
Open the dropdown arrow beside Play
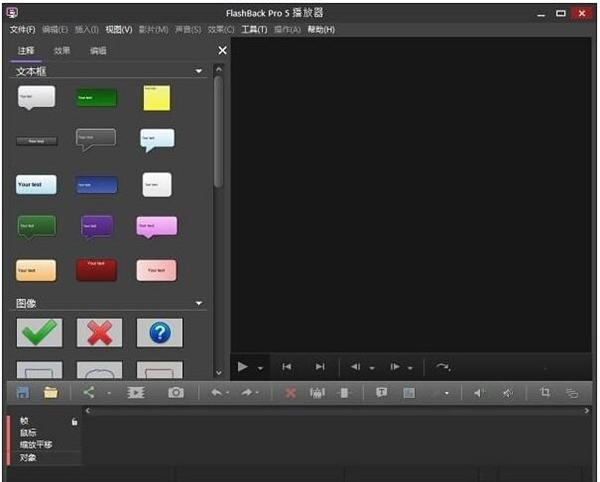pos(260,367)
